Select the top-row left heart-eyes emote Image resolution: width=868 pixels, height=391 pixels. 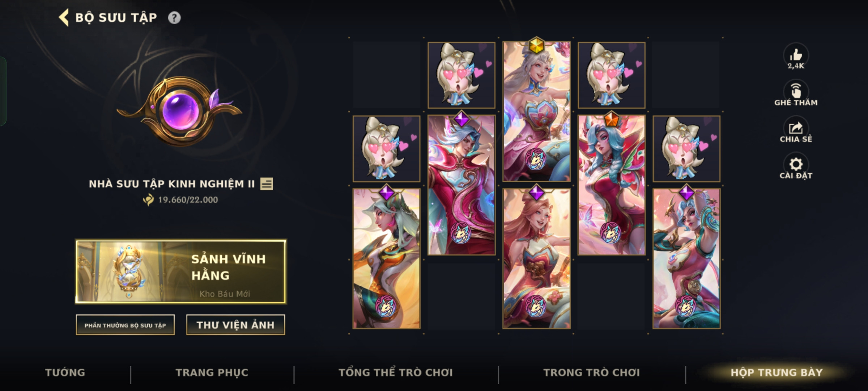(x=461, y=75)
